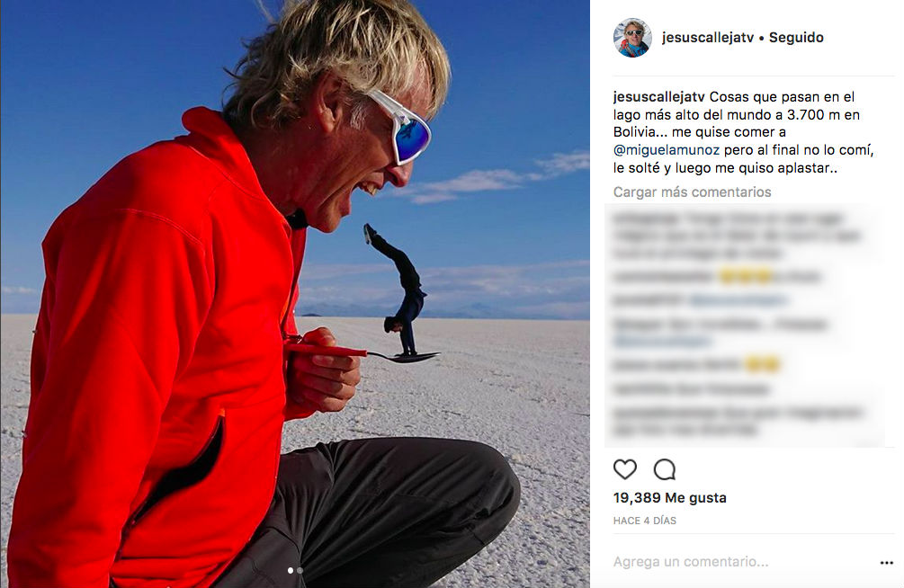The image size is (904, 588).
Task: View likers via 19,389 Me gusta
Action: [670, 497]
